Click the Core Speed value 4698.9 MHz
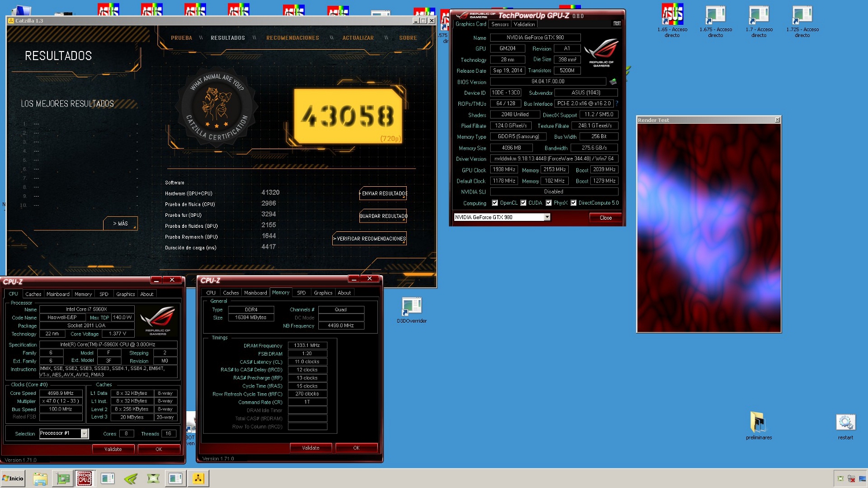This screenshot has width=868, height=488. coord(60,393)
